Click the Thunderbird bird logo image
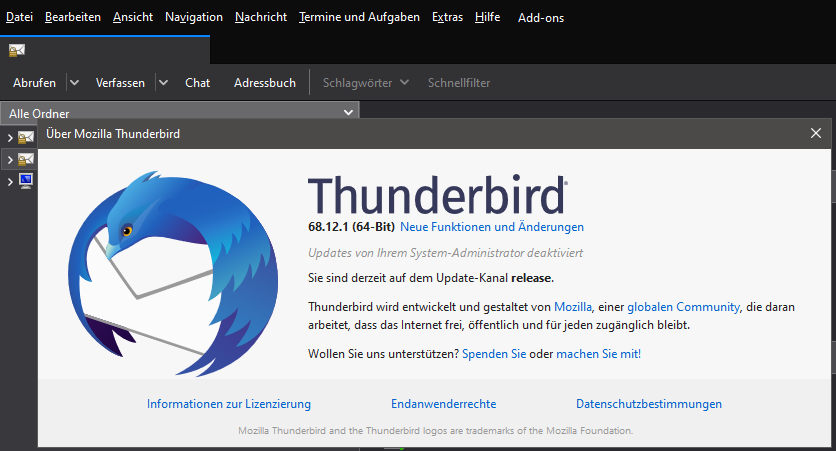 tap(173, 273)
